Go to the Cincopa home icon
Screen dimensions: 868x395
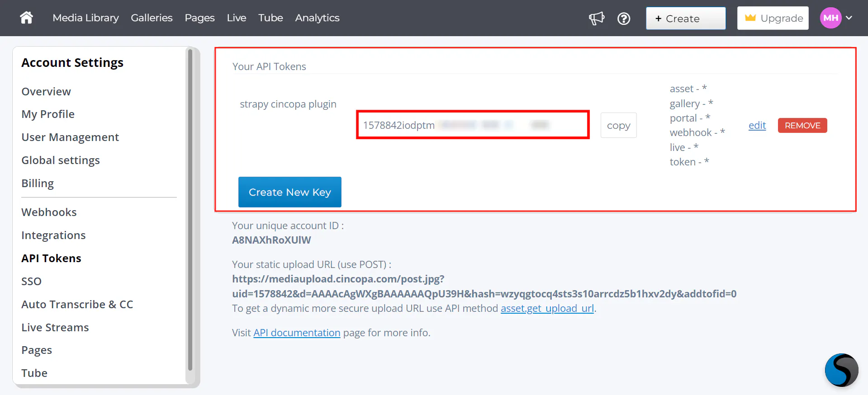(26, 18)
